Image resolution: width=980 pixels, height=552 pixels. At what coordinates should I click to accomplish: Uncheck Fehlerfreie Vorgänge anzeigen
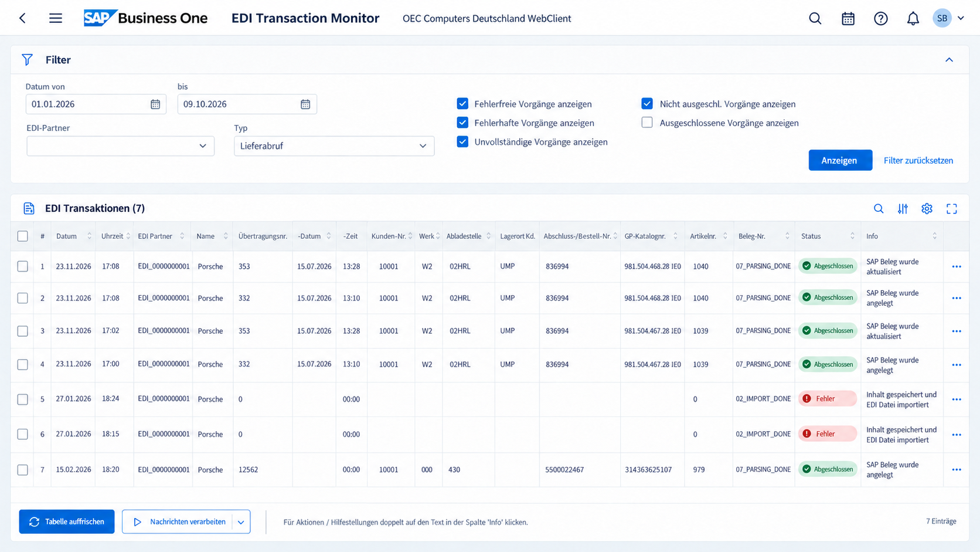[x=462, y=104]
